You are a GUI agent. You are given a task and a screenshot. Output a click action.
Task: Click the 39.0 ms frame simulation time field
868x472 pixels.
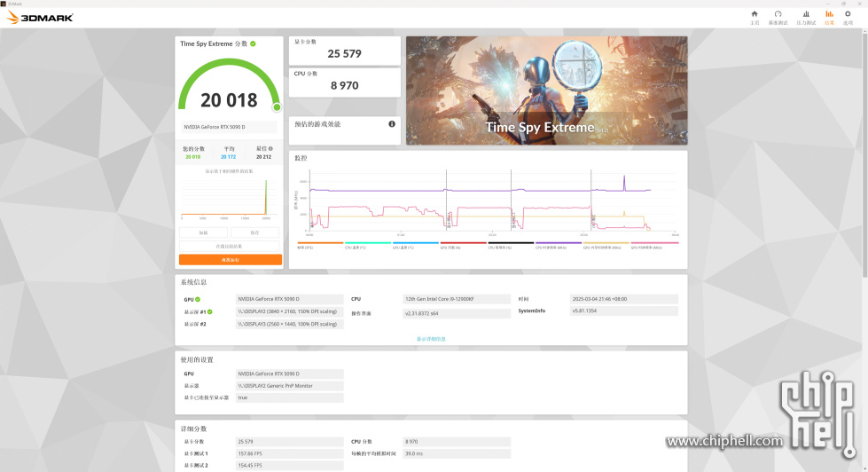[457, 453]
